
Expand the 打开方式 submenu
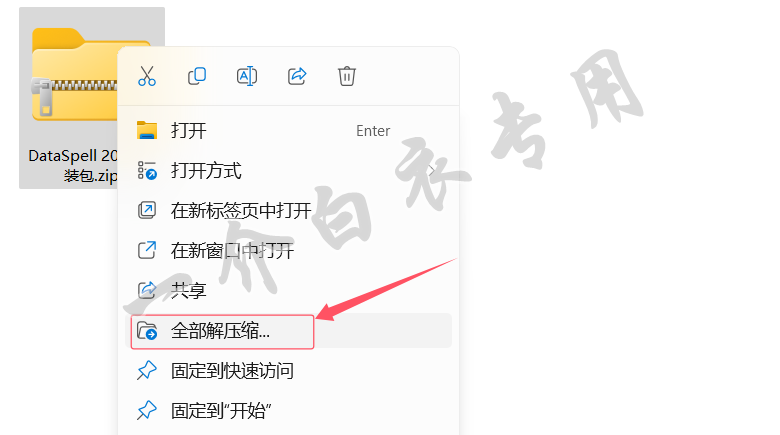pos(289,171)
